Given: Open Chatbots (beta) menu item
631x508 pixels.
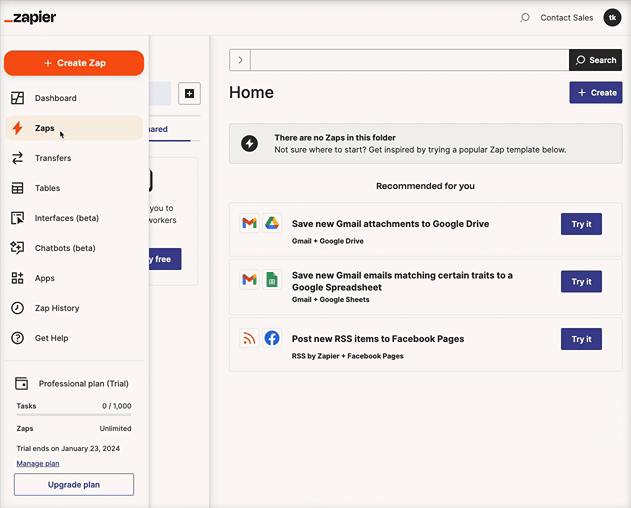Looking at the screenshot, I should tap(74, 248).
